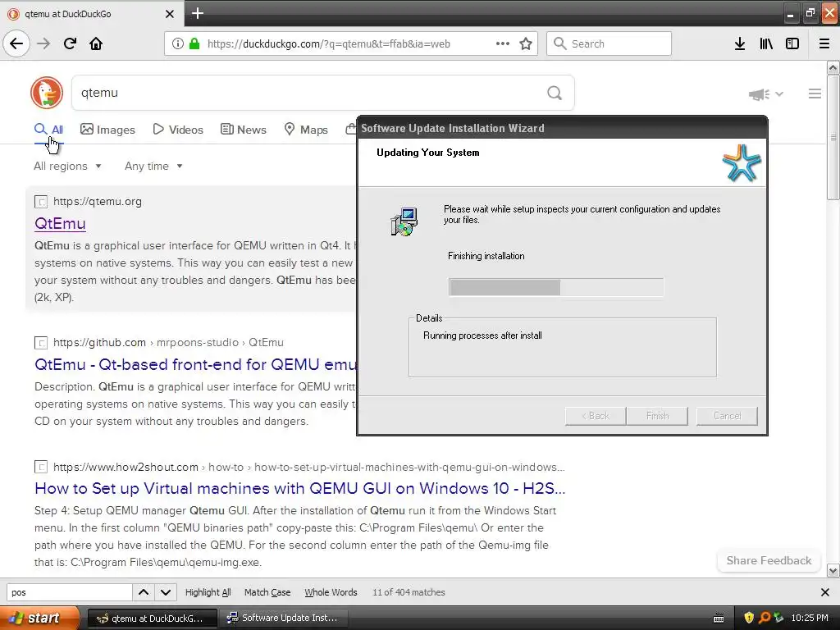Open the Library bookshelf icon
The width and height of the screenshot is (840, 630).
tap(766, 44)
